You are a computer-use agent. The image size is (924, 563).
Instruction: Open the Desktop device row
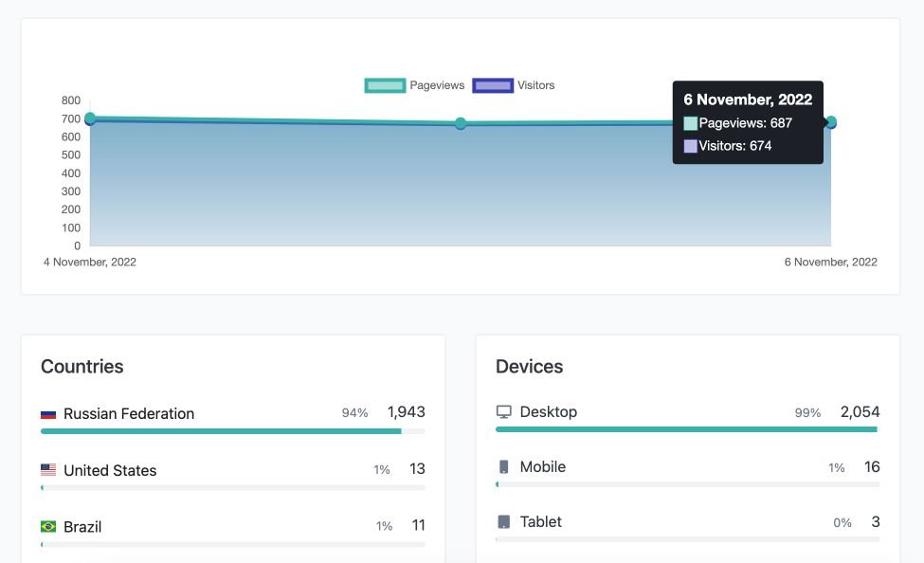click(x=548, y=412)
